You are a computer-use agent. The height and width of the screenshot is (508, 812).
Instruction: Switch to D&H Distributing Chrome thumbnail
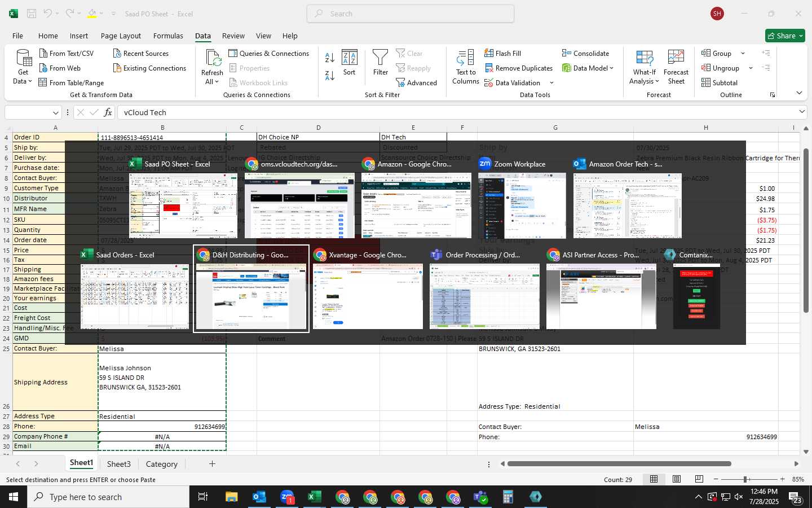click(x=251, y=289)
